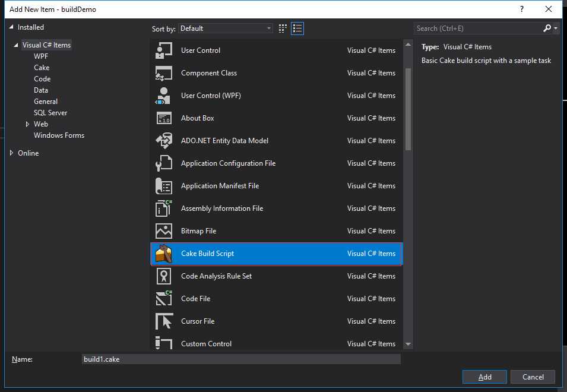Select the Application Manifest File icon
The height and width of the screenshot is (392, 567).
click(164, 186)
